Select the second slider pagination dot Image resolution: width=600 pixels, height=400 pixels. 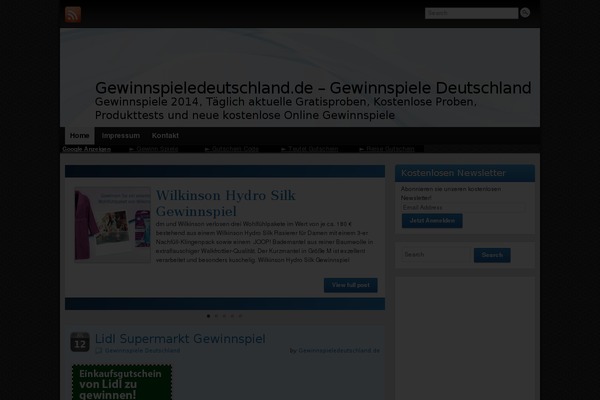coord(216,316)
